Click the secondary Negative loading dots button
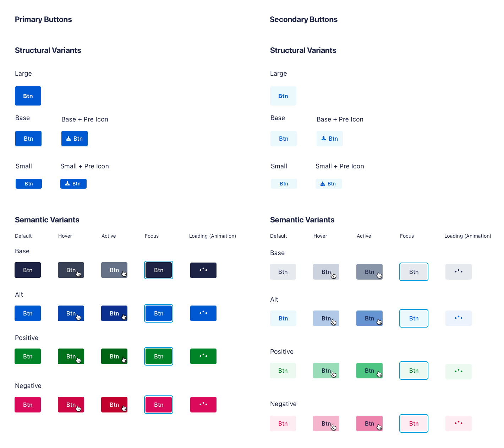 click(x=459, y=423)
